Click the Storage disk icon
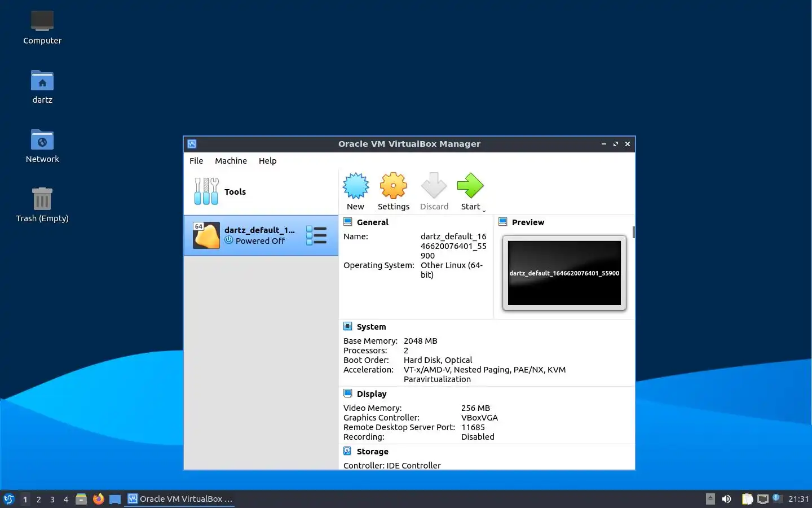This screenshot has height=508, width=812. click(x=348, y=451)
